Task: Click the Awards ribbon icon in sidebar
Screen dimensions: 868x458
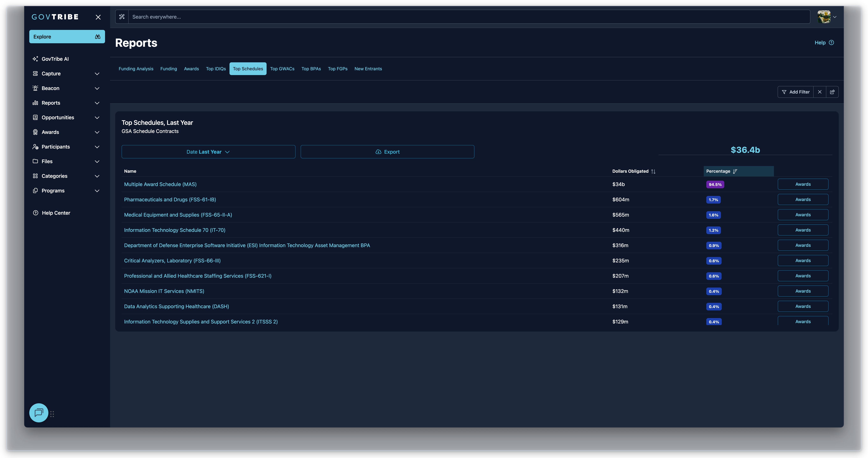Action: (x=35, y=132)
